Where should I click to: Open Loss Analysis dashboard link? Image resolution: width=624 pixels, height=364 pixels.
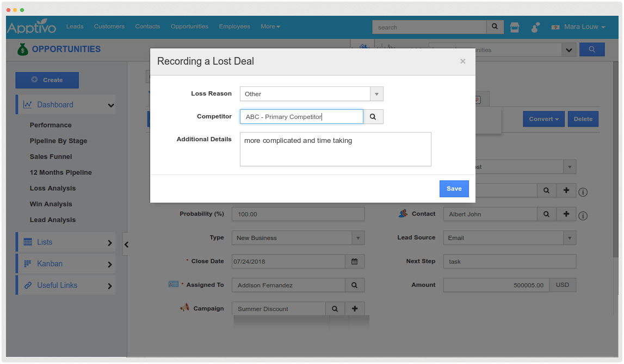click(53, 189)
